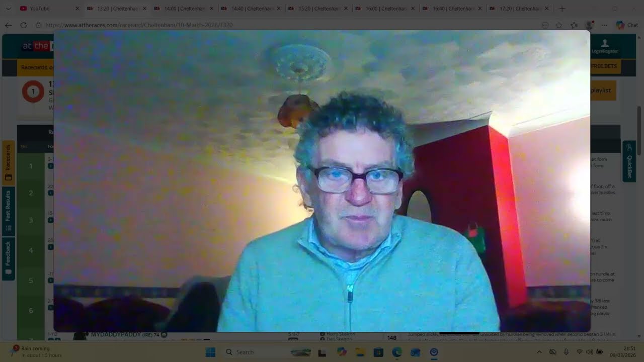Image resolution: width=644 pixels, height=362 pixels.
Task: Select runner number 3 row
Action: tap(31, 220)
